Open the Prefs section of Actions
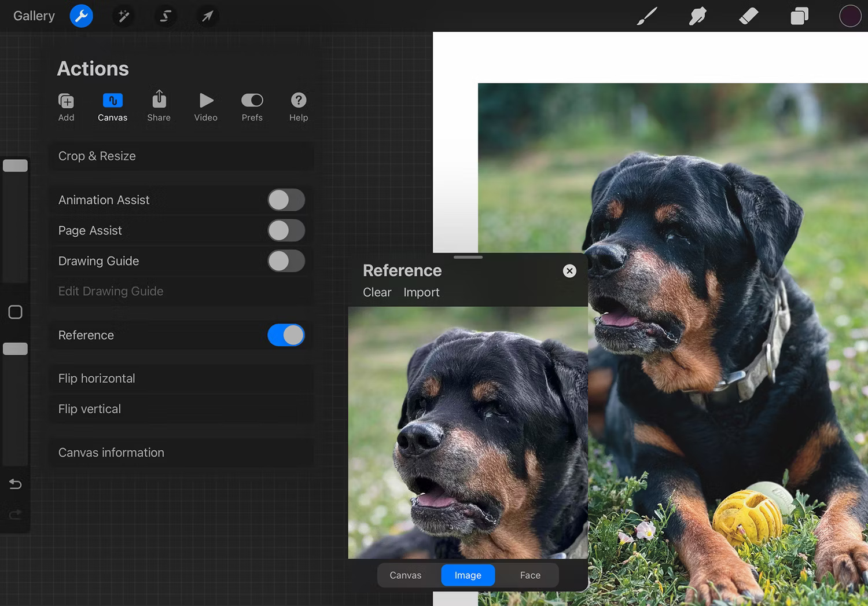 point(252,107)
